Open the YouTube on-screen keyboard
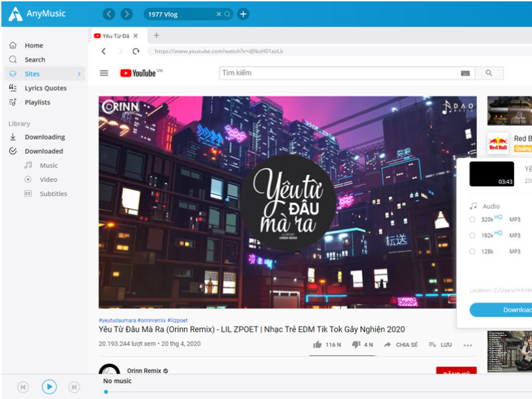The image size is (532, 399). point(465,73)
